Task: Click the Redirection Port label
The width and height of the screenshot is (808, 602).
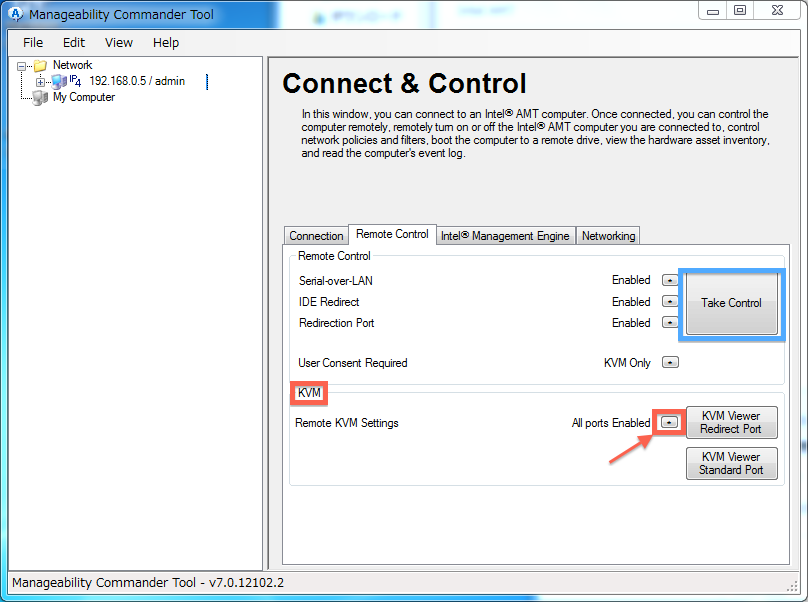Action: coord(336,323)
